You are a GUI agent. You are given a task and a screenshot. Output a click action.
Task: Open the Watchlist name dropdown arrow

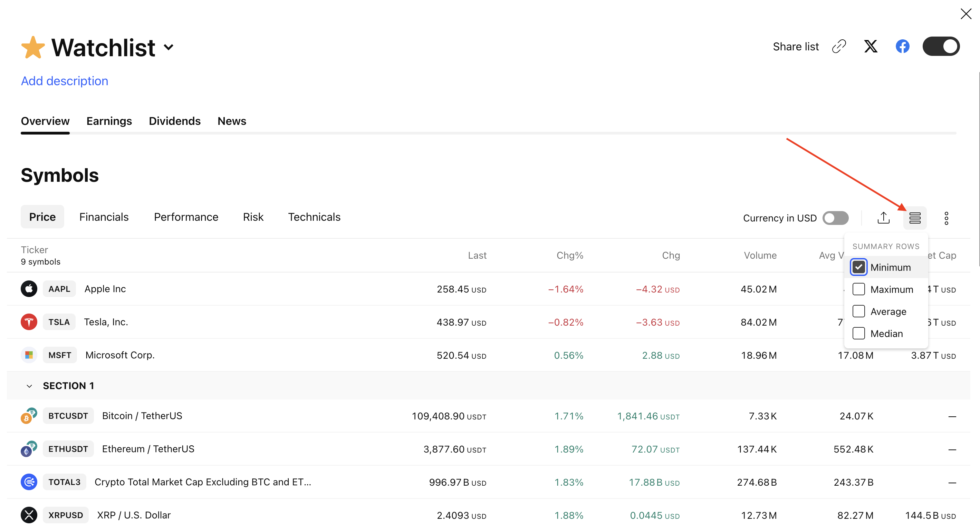169,47
